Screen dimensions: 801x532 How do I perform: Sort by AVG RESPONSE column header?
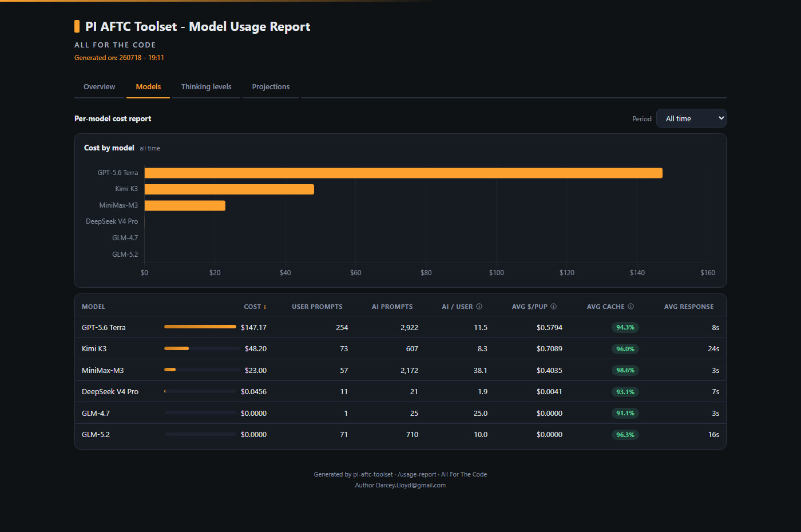coord(689,307)
